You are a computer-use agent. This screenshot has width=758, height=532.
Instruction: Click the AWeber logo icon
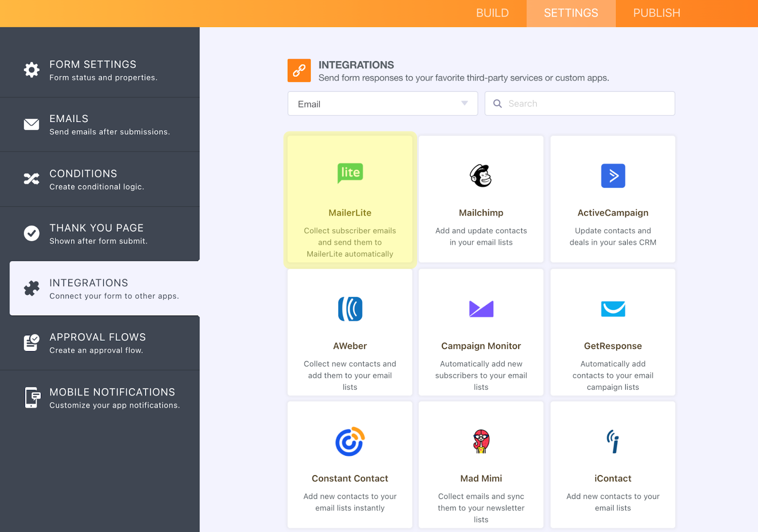[350, 309]
